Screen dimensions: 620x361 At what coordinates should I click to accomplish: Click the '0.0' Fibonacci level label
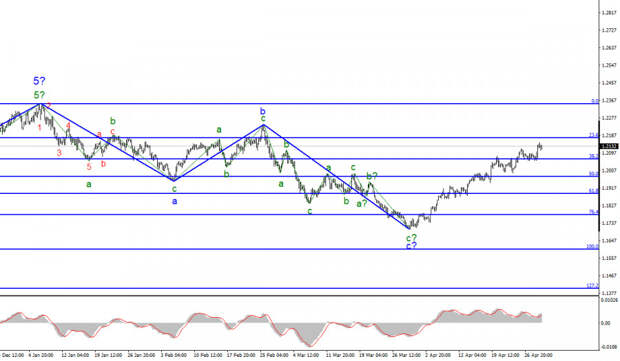tap(595, 101)
